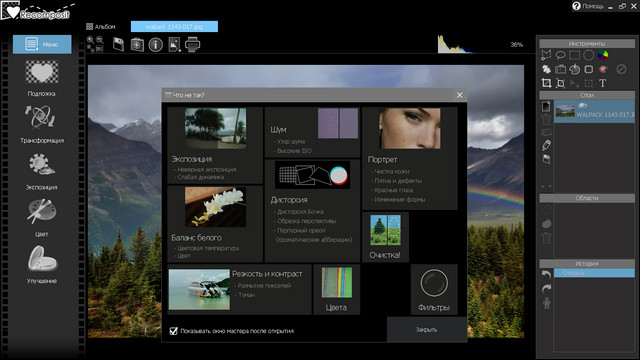This screenshot has width=640, height=360.
Task: Create a new layer with page icon
Action: [x=546, y=107]
